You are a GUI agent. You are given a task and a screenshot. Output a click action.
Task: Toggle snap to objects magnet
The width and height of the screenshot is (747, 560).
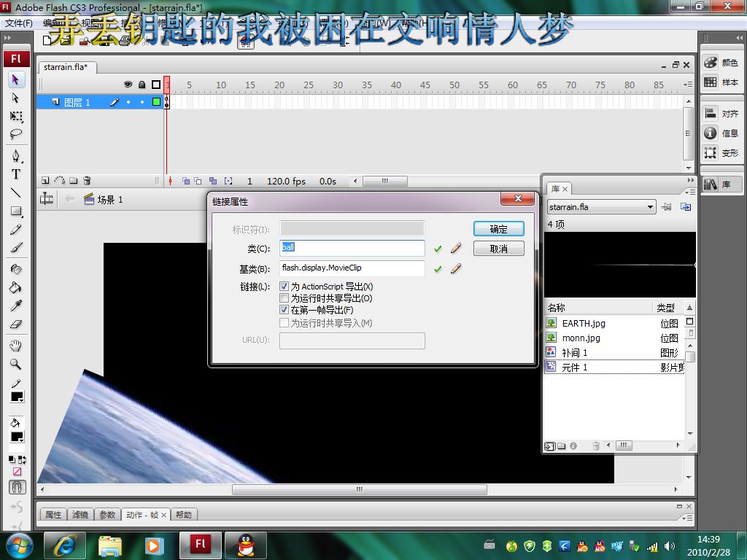18,487
